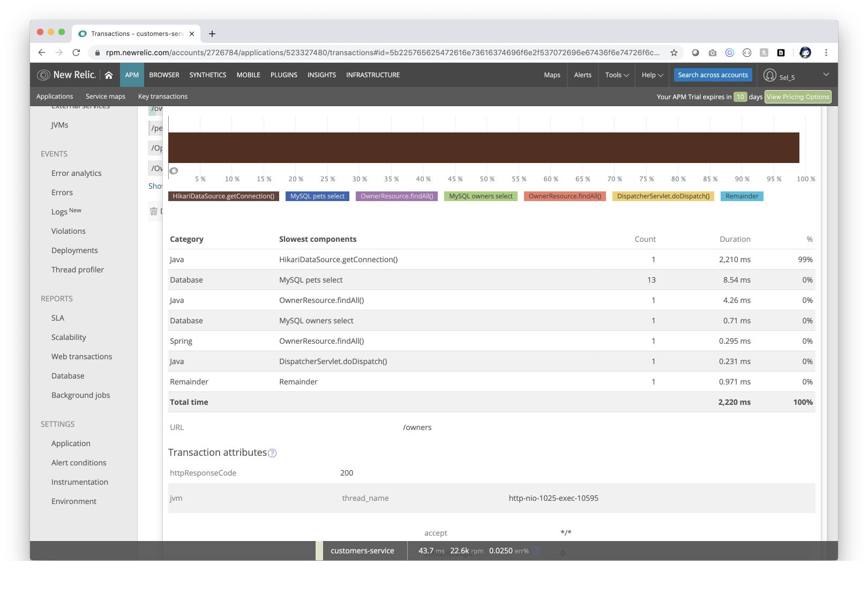Open the Tools dropdown menu
The image size is (868, 600).
[x=617, y=75]
